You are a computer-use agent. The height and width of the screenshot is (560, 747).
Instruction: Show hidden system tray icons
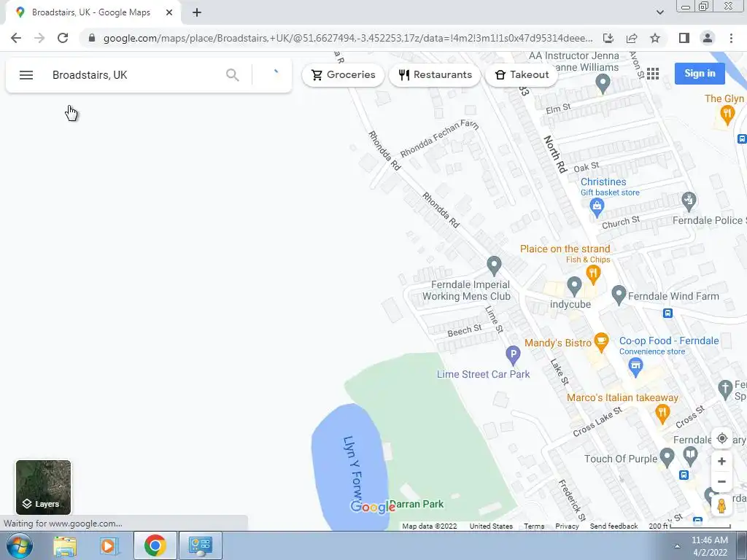(x=677, y=546)
